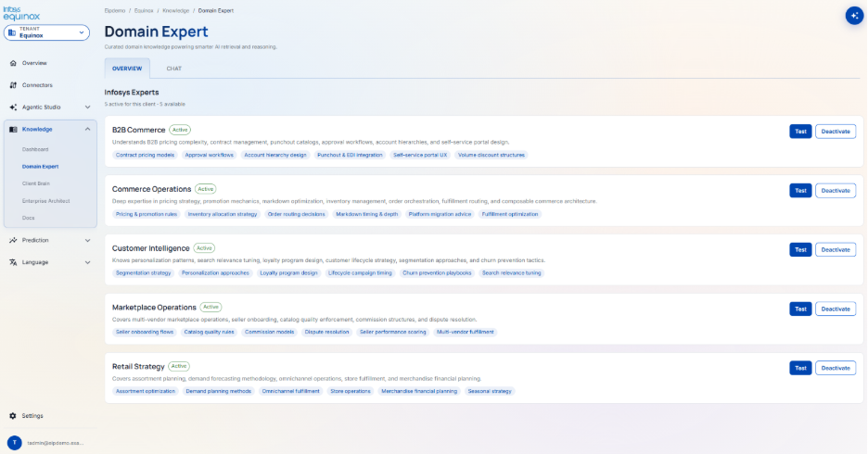Switch to the Overview tab
This screenshot has height=454, width=868.
[x=127, y=69]
